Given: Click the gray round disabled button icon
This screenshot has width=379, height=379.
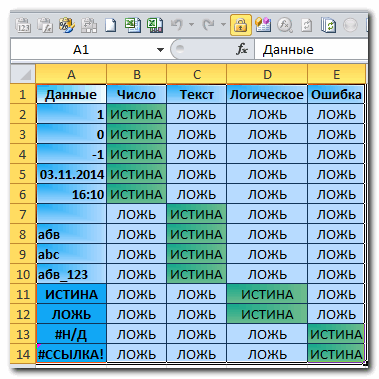Looking at the screenshot, I should [x=350, y=25].
